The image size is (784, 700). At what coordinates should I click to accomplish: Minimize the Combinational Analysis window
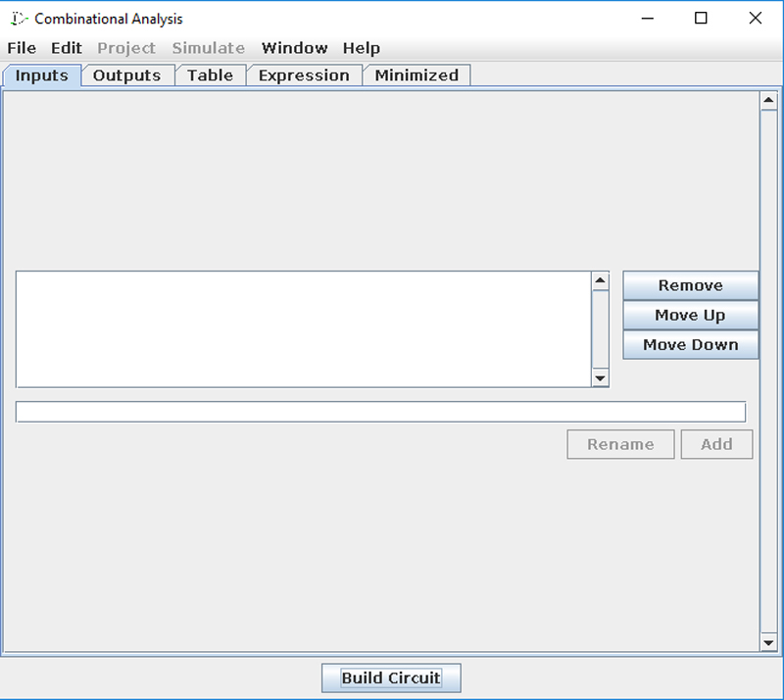point(648,19)
